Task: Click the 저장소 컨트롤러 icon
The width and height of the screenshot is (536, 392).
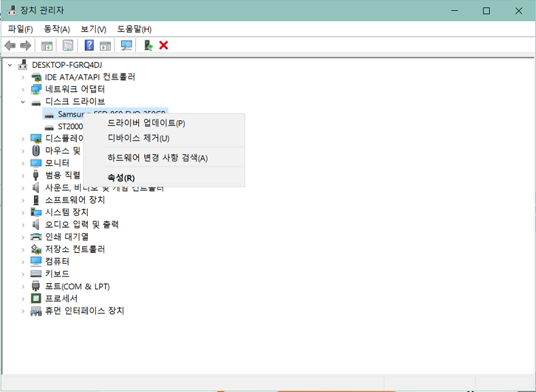Action: (x=36, y=249)
